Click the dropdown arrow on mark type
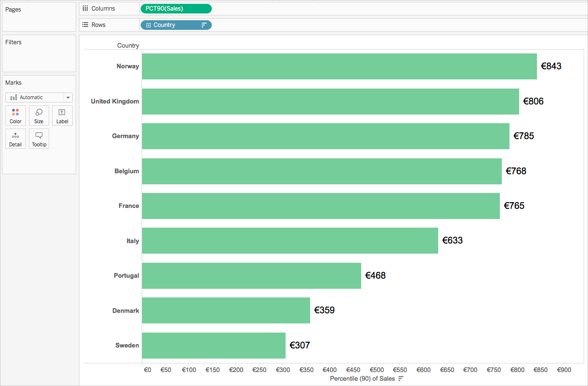The height and width of the screenshot is (386, 588). pos(68,97)
